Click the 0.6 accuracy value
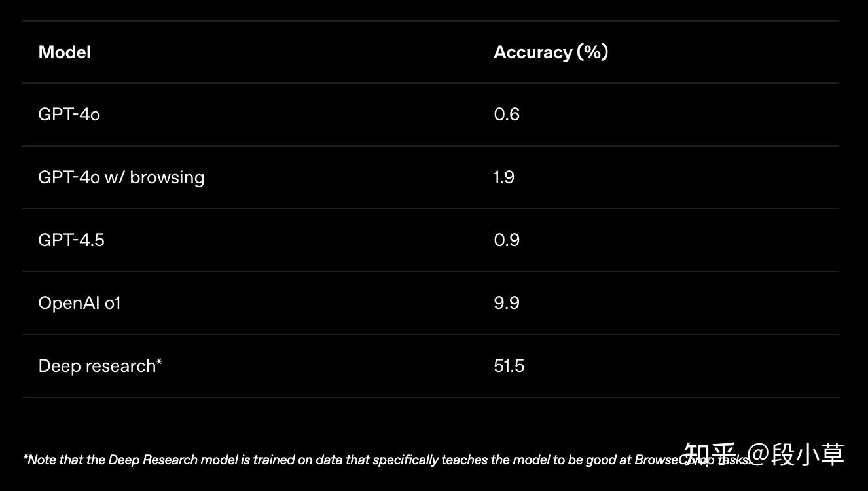 pyautogui.click(x=507, y=115)
